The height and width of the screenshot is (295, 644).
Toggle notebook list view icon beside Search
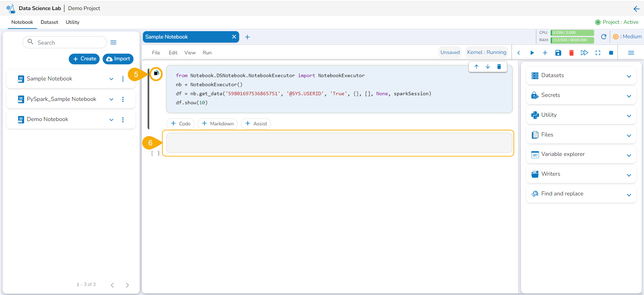[113, 43]
